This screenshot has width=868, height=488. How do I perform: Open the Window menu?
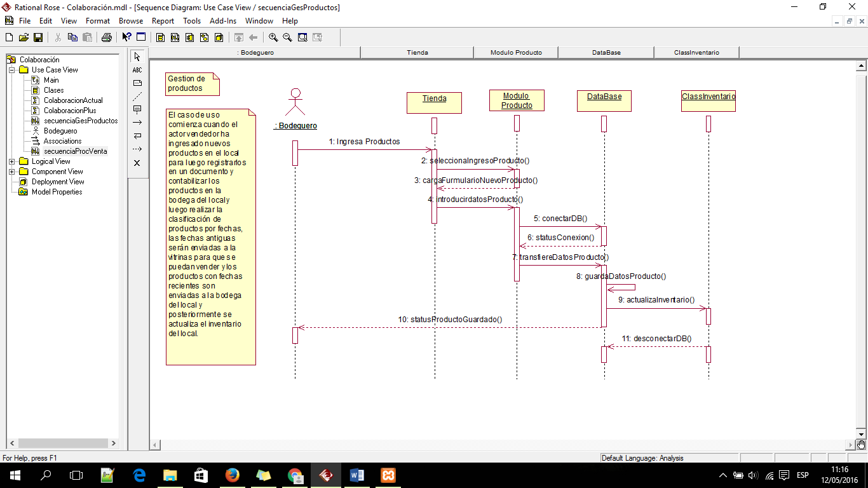click(259, 21)
